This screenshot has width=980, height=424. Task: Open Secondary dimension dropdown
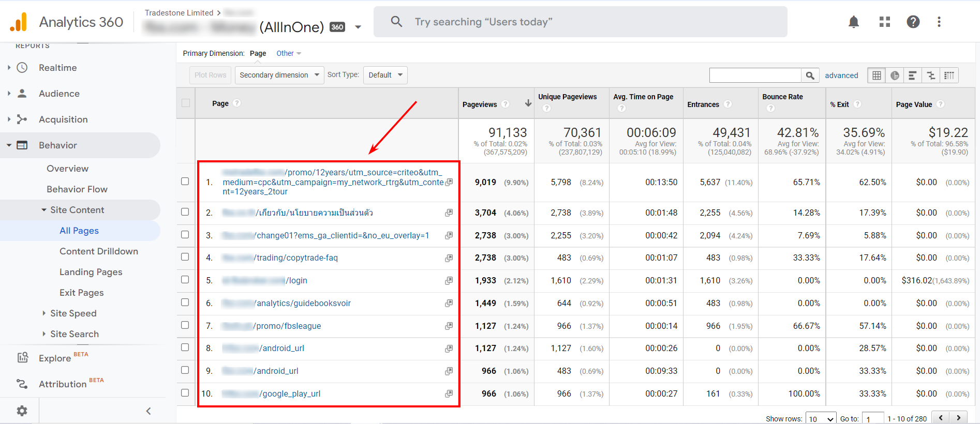coord(279,75)
